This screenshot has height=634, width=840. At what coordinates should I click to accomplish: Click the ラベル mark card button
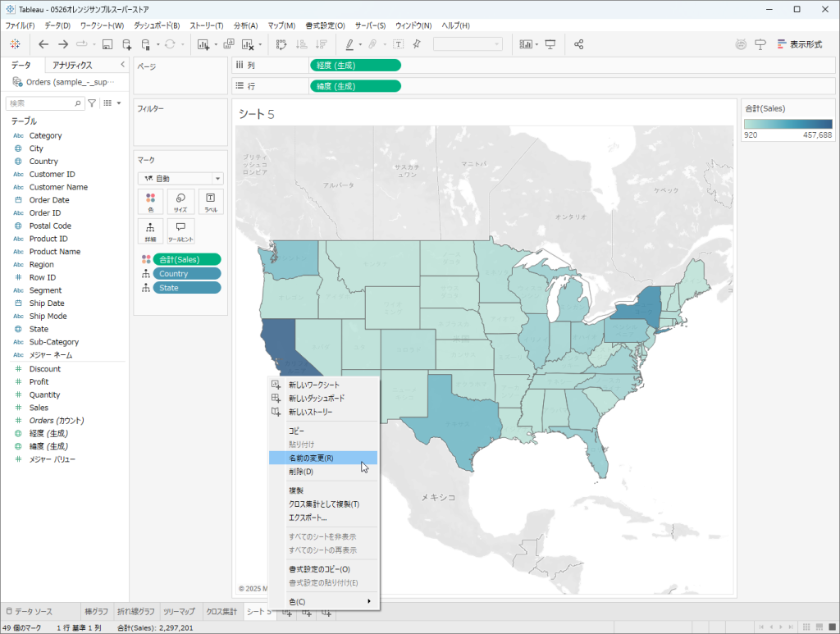point(210,202)
